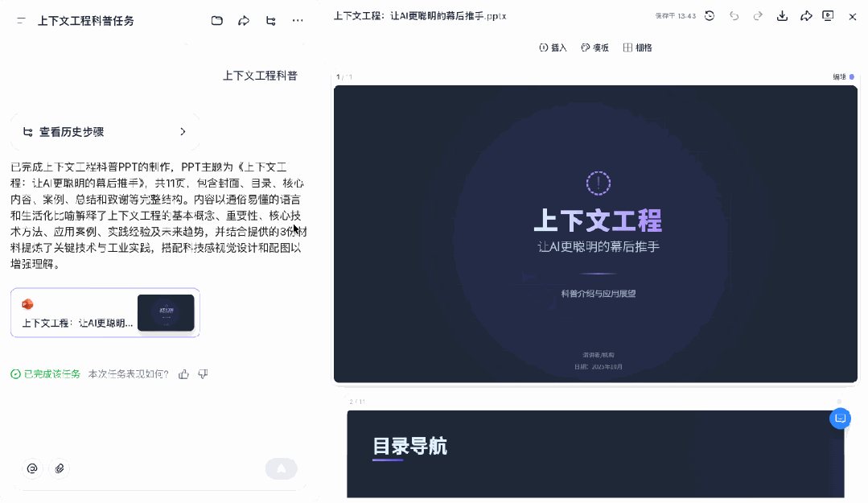Open the steps flow icon in chat header
This screenshot has width=868, height=503.
[x=271, y=21]
